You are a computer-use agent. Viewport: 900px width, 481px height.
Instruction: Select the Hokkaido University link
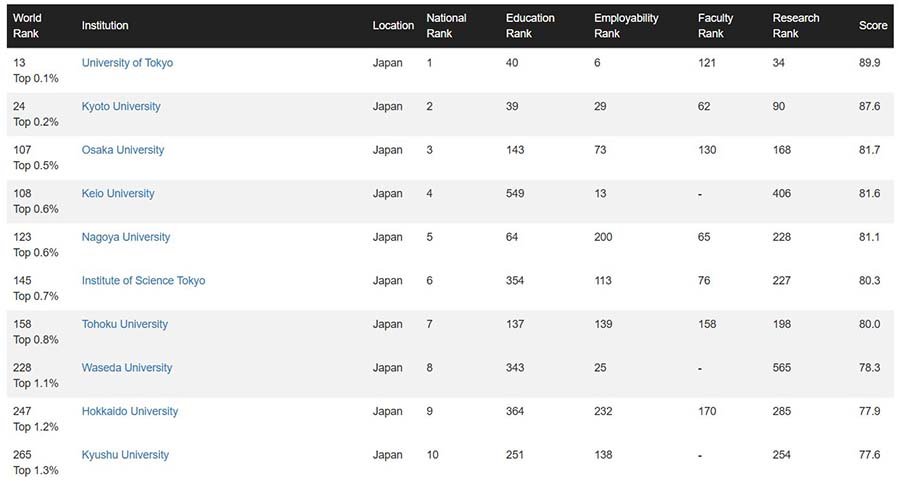tap(130, 411)
